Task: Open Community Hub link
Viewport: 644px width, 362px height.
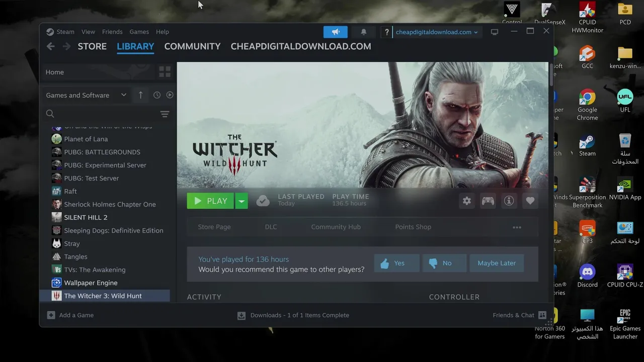Action: 336,227
